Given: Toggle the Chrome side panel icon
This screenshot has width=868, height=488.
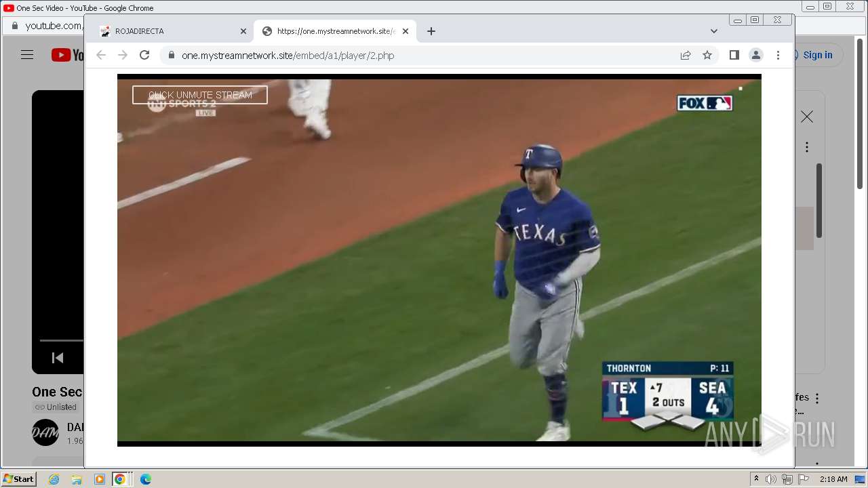Looking at the screenshot, I should click(734, 55).
